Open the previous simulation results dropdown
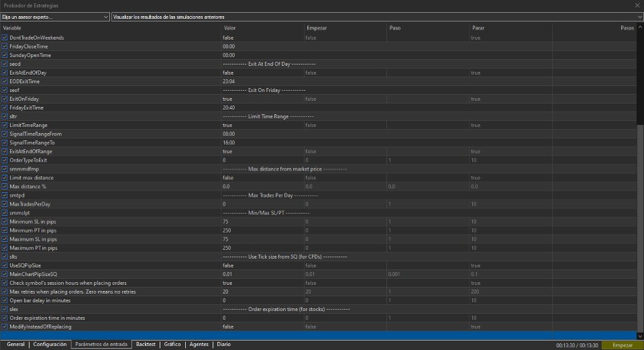644x350 pixels. tap(377, 17)
